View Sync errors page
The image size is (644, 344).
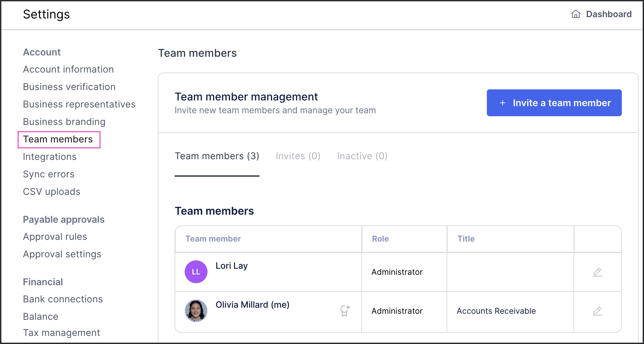(49, 174)
